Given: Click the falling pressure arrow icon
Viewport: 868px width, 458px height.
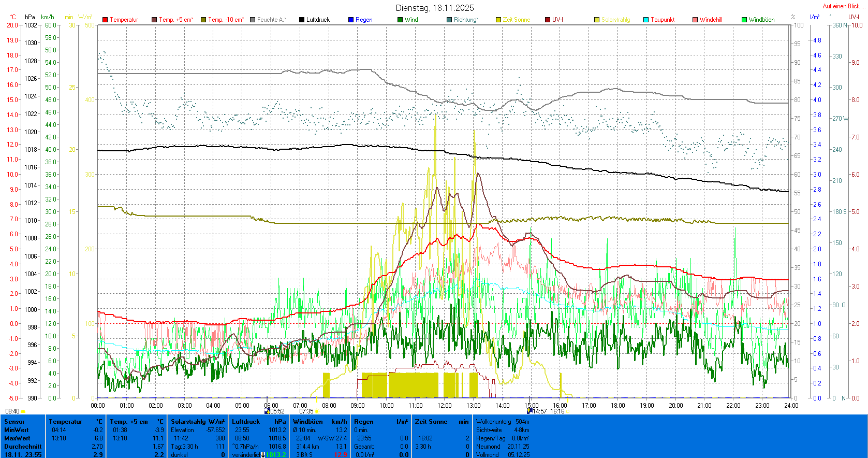Looking at the screenshot, I should [x=263, y=455].
